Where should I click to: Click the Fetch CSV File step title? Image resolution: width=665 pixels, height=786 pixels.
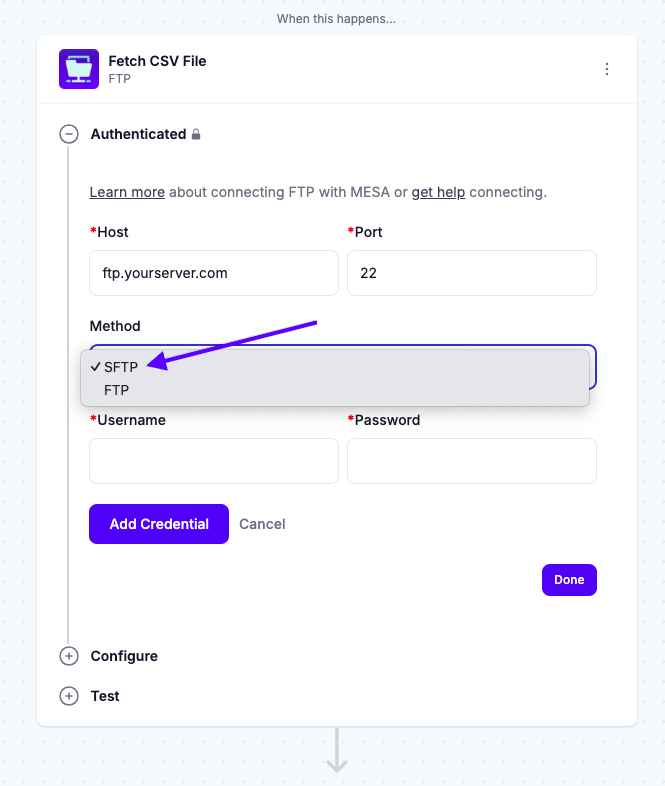pyautogui.click(x=157, y=61)
